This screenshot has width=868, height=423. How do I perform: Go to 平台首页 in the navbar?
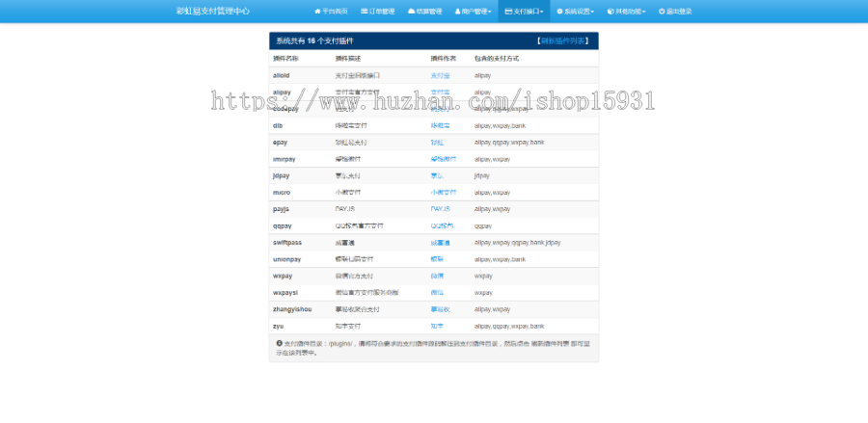click(x=331, y=11)
